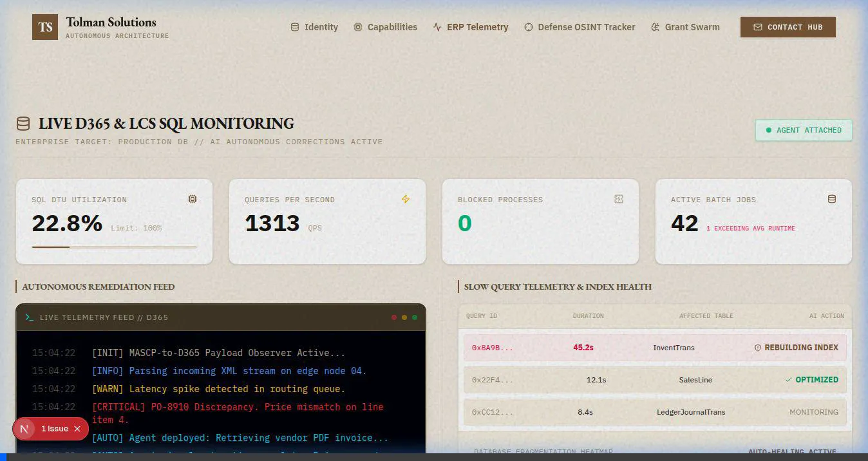Open Defense OSINT Tracker
The height and width of the screenshot is (461, 868).
(580, 27)
